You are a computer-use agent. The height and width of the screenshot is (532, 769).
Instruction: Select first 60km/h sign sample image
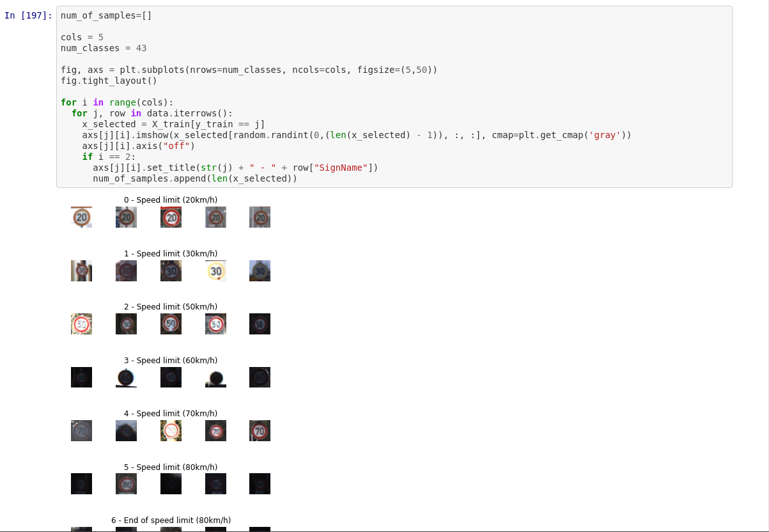[x=81, y=377]
